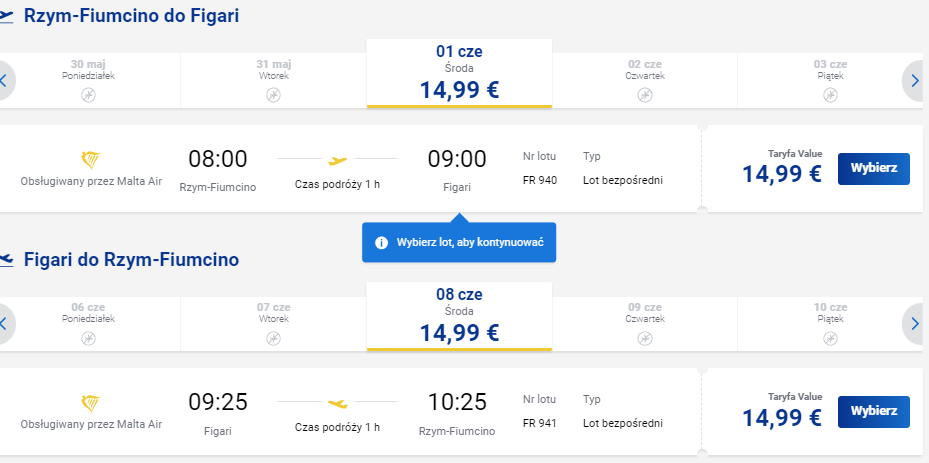Screen dimensions: 929x463
Task: Click the Ryanair harp logo for flight FR 941
Action: tap(91, 404)
